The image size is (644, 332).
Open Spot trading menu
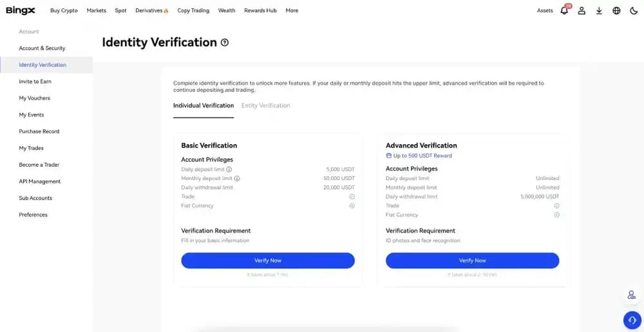(x=121, y=11)
